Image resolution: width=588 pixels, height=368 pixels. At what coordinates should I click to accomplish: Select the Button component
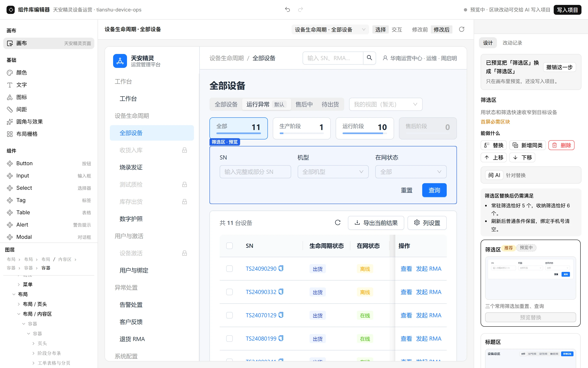49,163
